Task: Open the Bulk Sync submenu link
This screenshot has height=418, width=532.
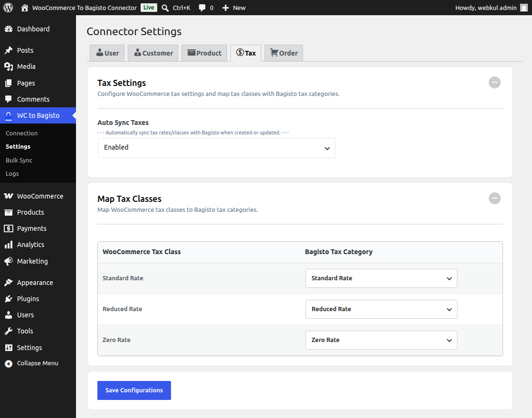Action: [x=19, y=160]
